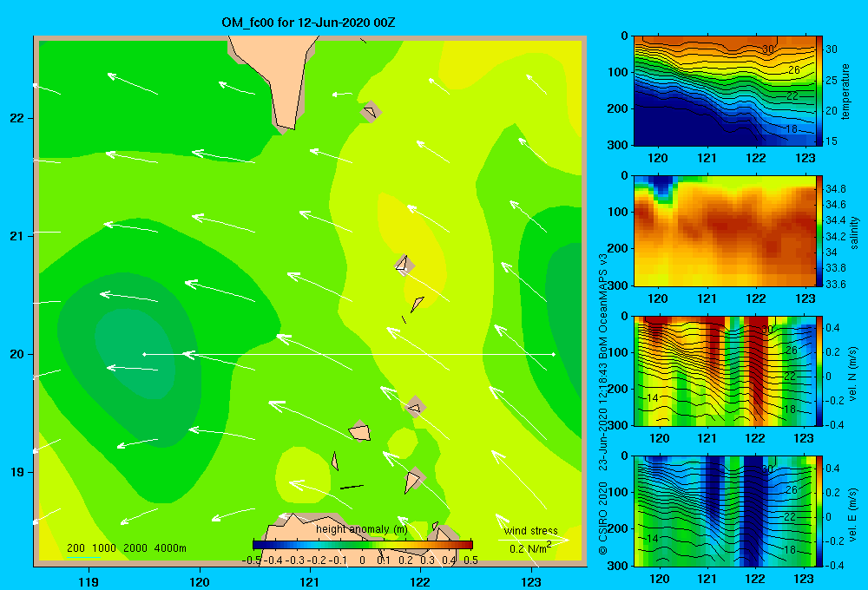Click the low salinity blue patch near 120
Viewport: 868px width, 590px height.
point(661,186)
